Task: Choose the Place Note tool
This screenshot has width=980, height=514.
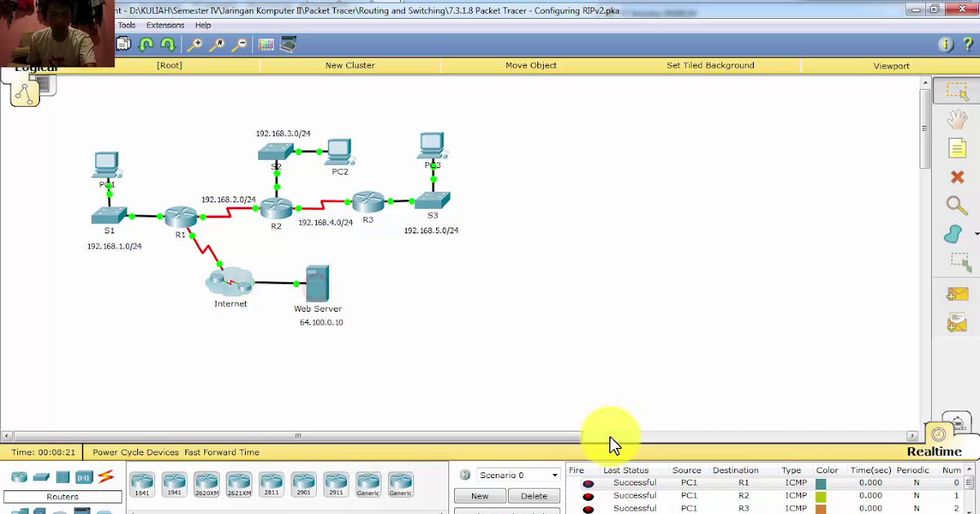Action: (956, 148)
